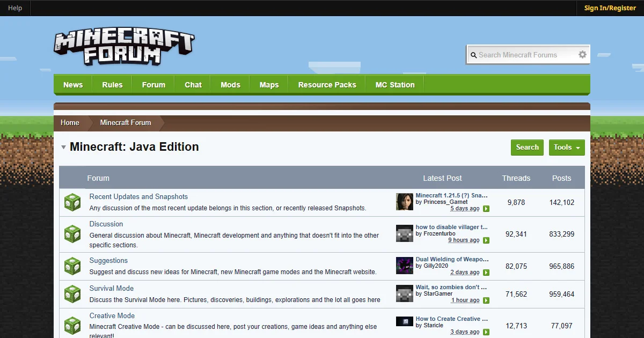Image resolution: width=644 pixels, height=338 pixels.
Task: Click the Recent Updates forum block icon
Action: [x=72, y=203]
